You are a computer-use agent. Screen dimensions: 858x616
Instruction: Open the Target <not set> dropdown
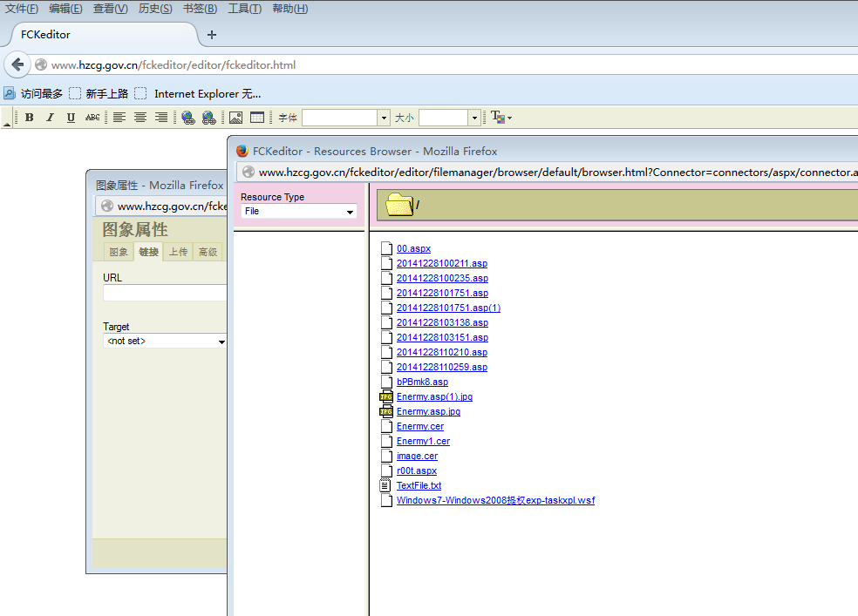165,341
